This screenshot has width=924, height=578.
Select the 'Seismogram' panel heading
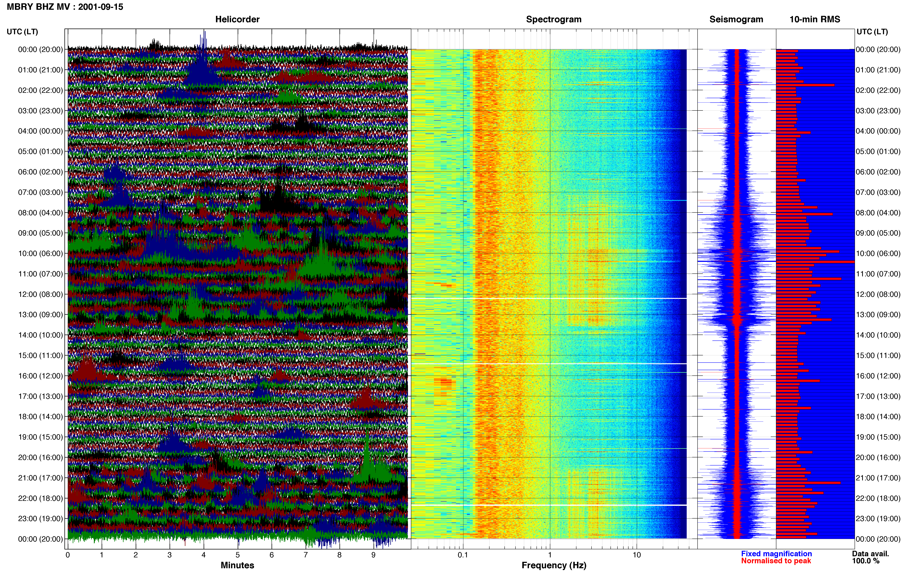click(x=736, y=20)
